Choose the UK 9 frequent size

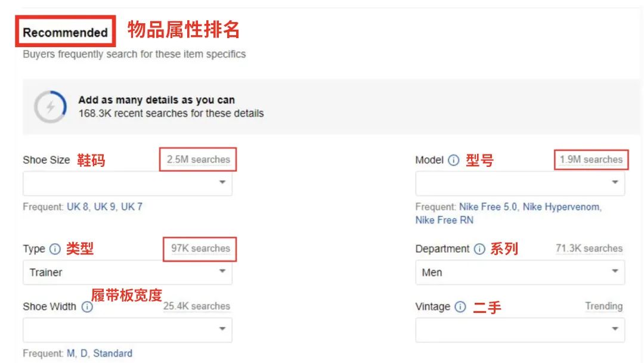pos(104,207)
